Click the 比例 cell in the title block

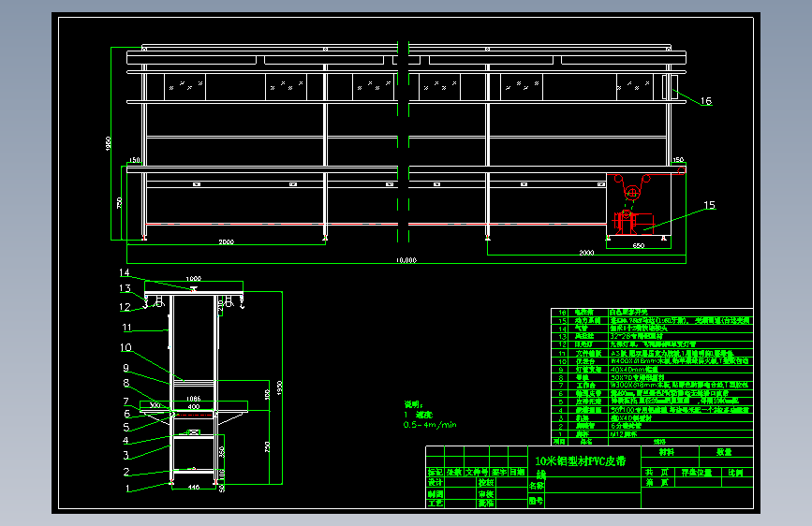click(735, 472)
